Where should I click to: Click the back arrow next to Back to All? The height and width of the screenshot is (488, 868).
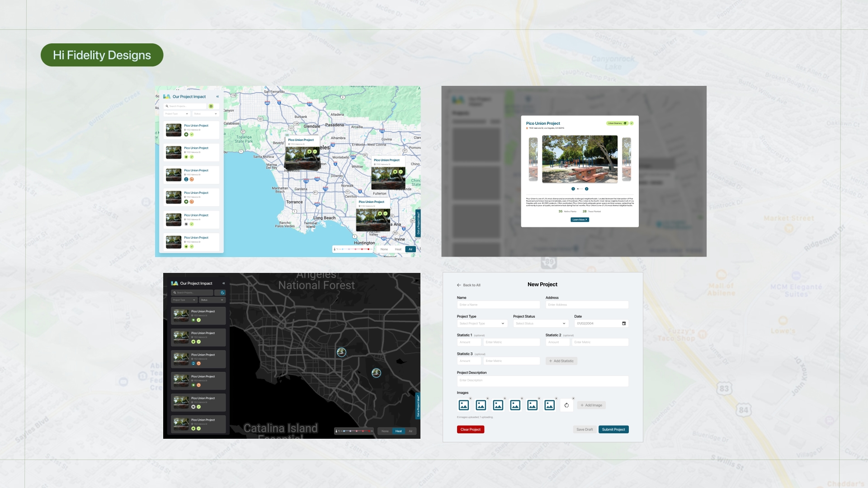click(x=459, y=285)
